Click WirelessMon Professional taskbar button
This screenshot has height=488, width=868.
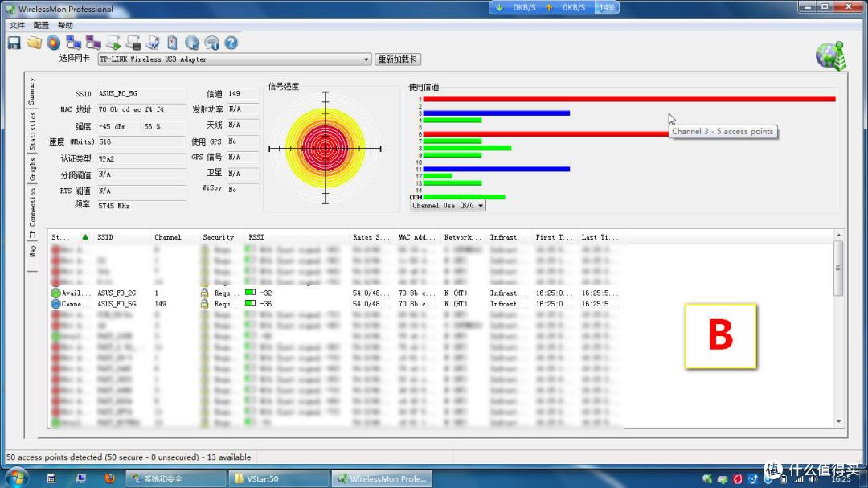[x=382, y=478]
